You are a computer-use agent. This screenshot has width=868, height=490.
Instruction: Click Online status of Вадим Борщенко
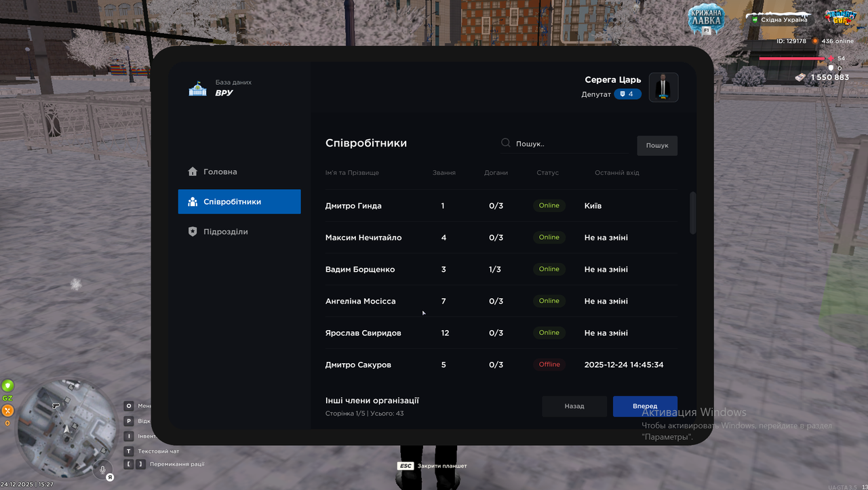pos(549,269)
